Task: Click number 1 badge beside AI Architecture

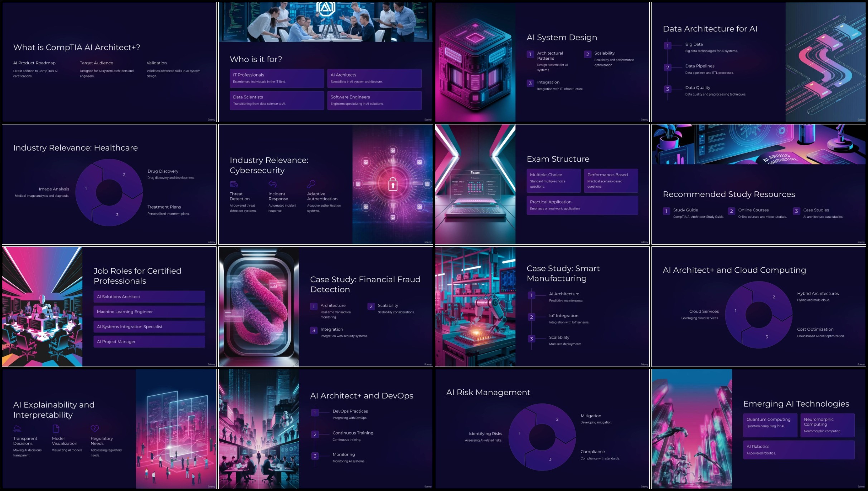Action: click(531, 295)
